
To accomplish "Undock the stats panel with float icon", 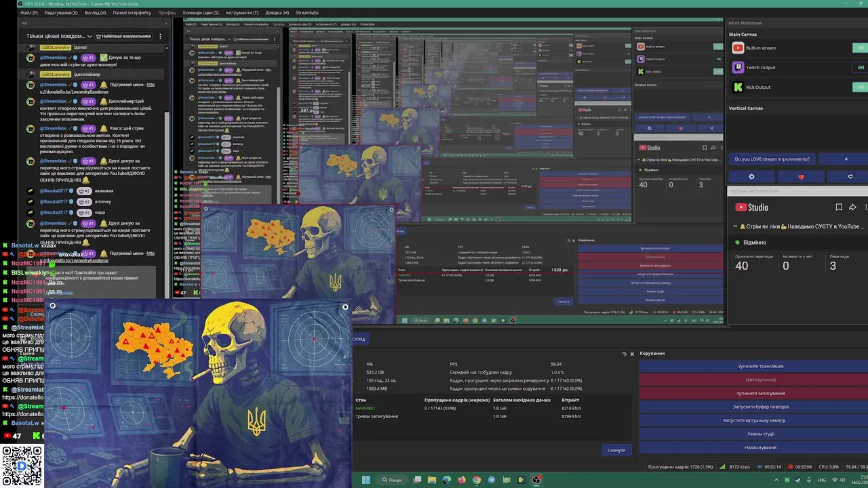I will 625,354.
